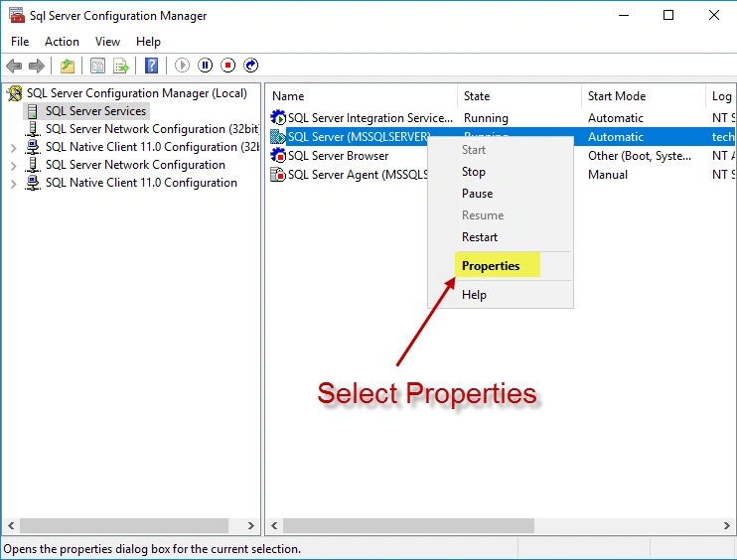Click the SQL Server Integration Service row name
737x560 pixels.
tap(369, 117)
